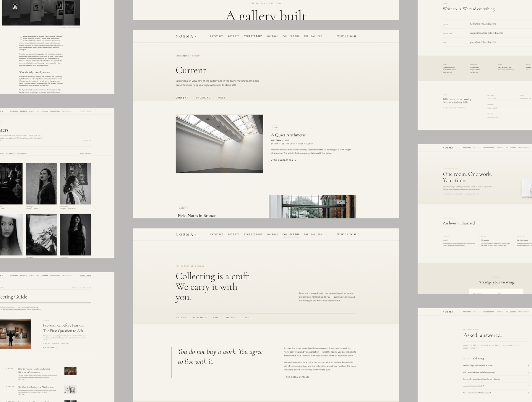Jump to 'Digital Works (3)' FAQ category
Image resolution: width=532 pixels, height=402 pixels.
pyautogui.click(x=471, y=348)
